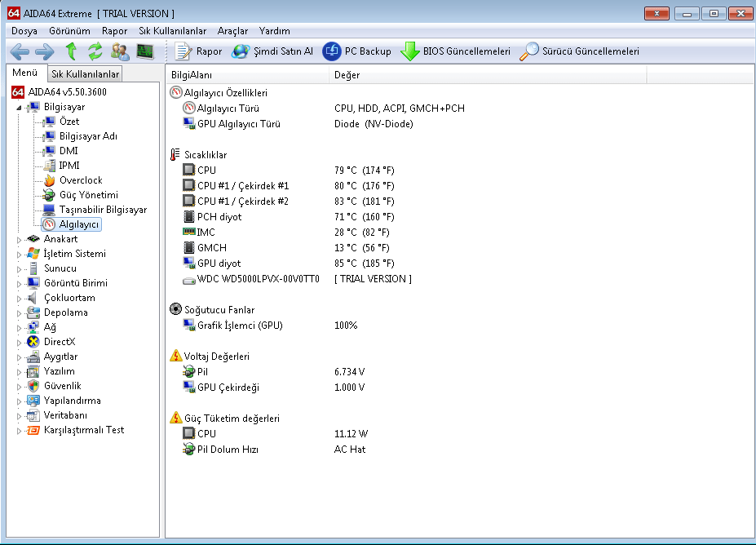Select Bilgisayar Adı in the tree

click(88, 136)
